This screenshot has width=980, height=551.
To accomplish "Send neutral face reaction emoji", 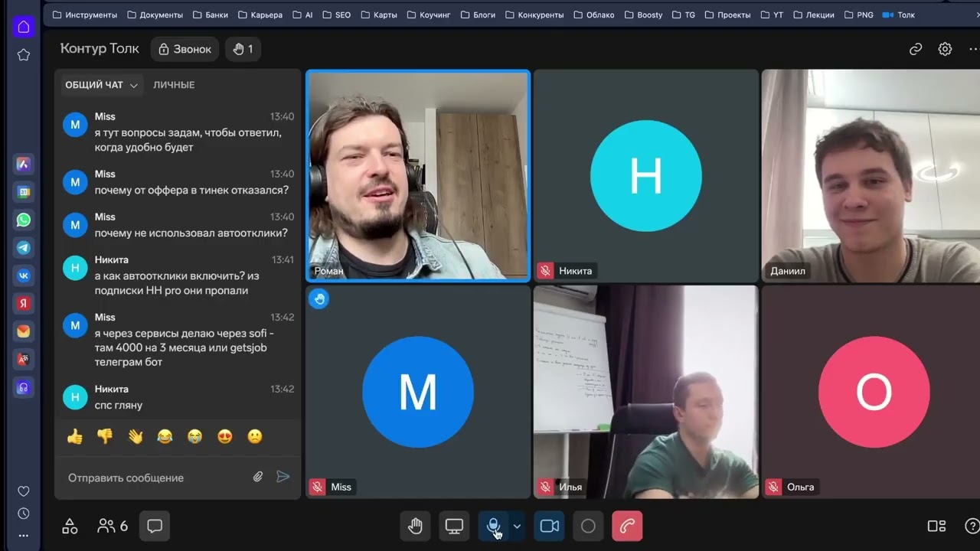I will (255, 436).
